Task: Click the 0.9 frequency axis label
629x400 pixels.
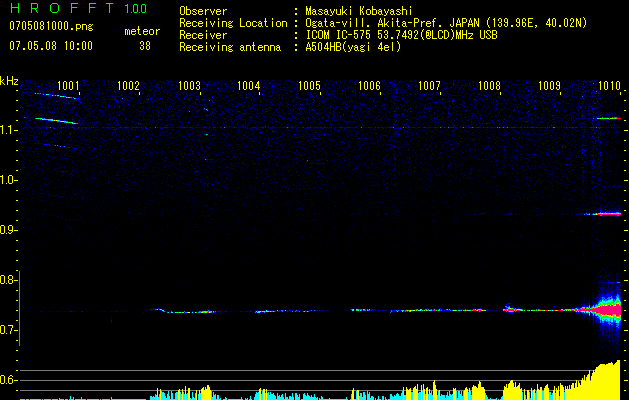Action: [8, 230]
